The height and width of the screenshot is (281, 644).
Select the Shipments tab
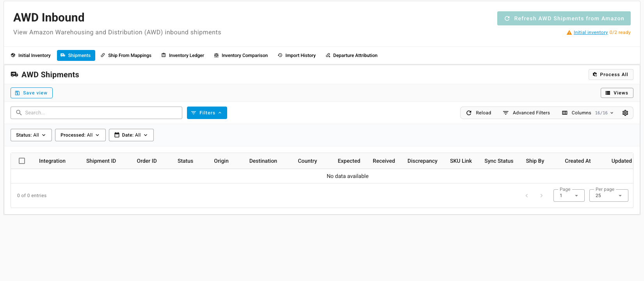tap(76, 55)
